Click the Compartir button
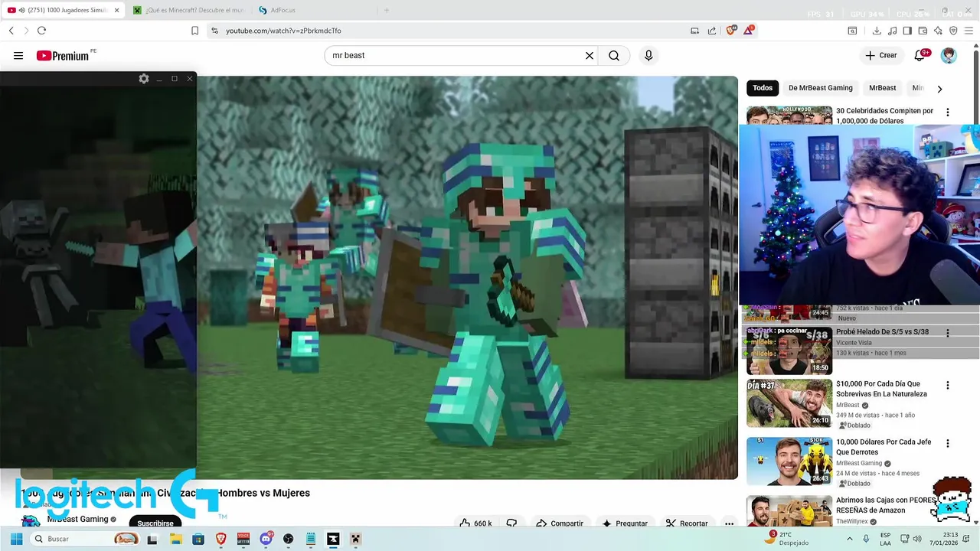Screen dimensions: 980x551 tap(560, 523)
